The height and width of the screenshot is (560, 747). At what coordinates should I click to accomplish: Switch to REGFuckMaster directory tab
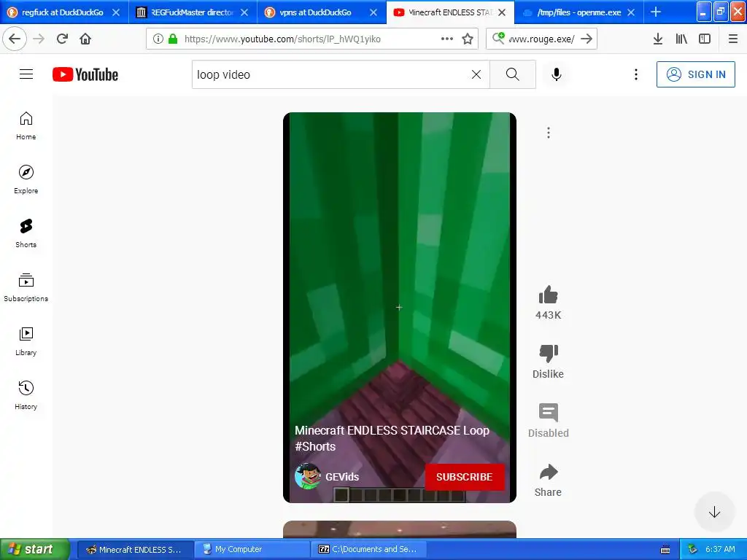[x=193, y=12]
